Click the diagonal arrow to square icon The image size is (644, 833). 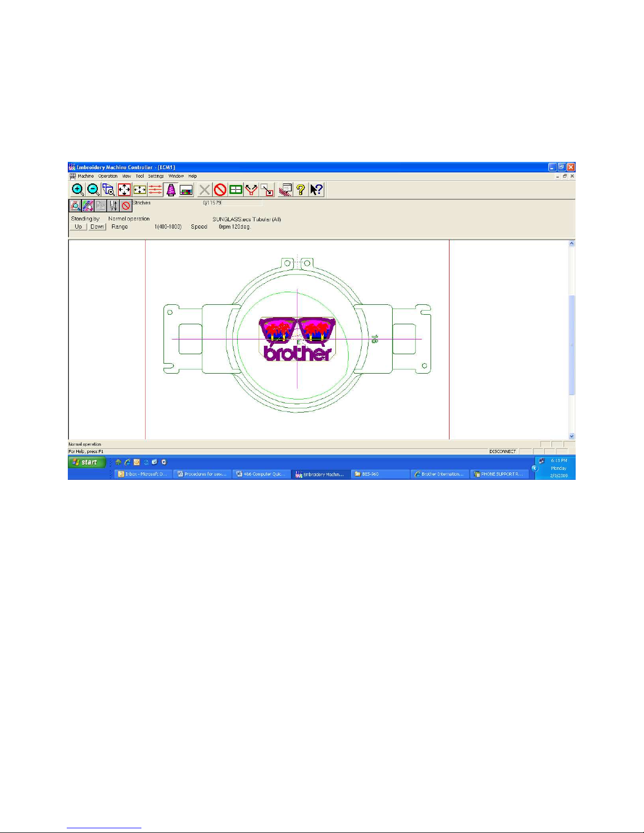coord(267,190)
